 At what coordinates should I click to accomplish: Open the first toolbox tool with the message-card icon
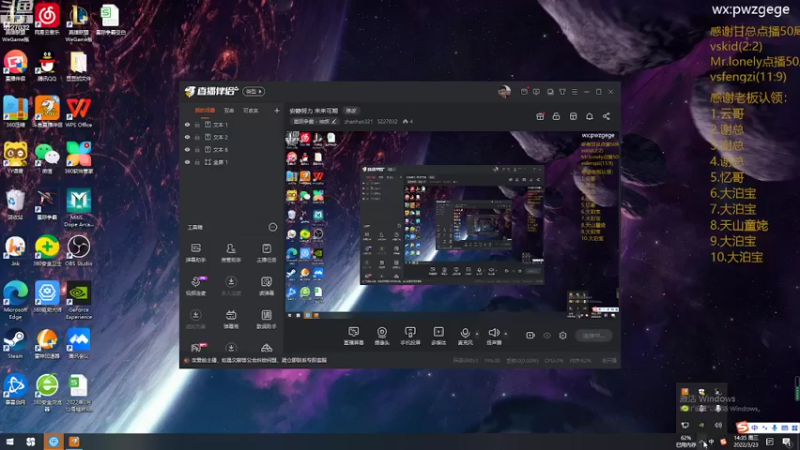tap(195, 253)
